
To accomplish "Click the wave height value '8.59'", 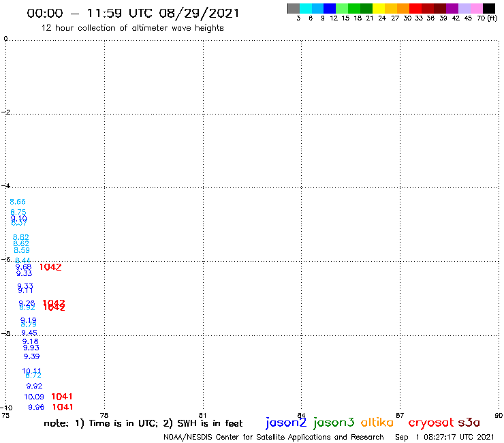I will point(22,250).
